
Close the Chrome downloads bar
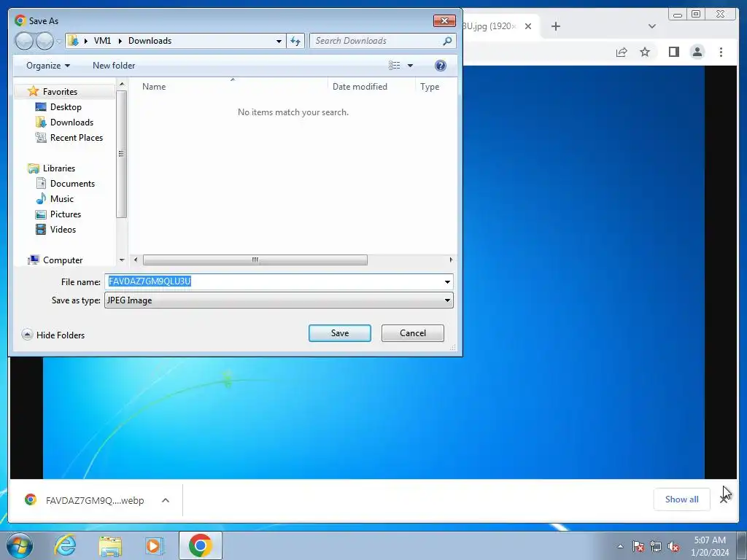(x=724, y=499)
